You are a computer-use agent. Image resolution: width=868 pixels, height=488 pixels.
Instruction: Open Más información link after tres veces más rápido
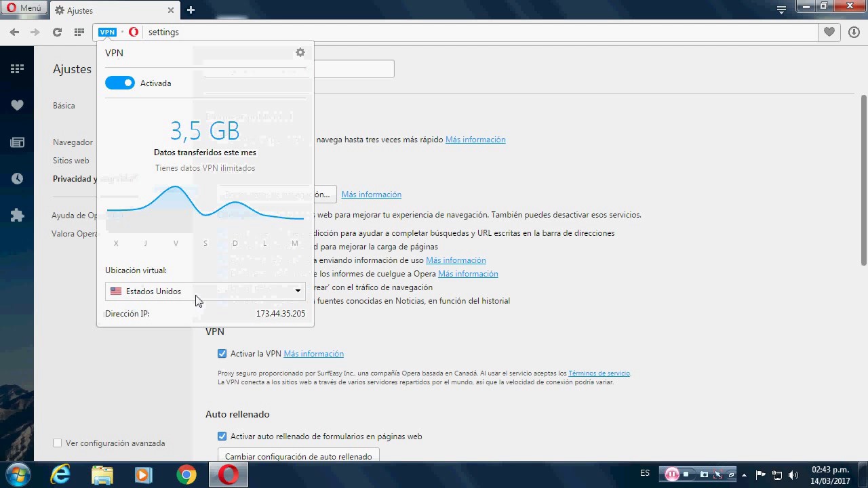pyautogui.click(x=475, y=140)
